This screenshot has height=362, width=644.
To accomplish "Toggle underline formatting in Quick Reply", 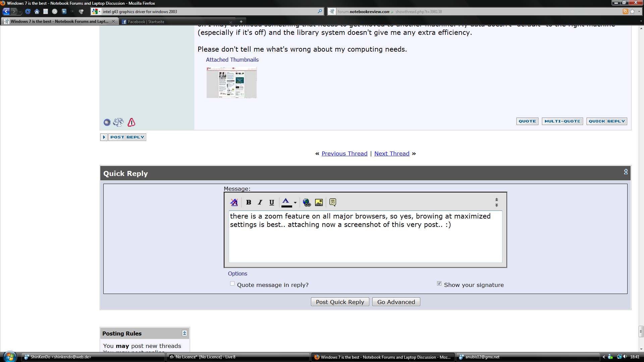I will pyautogui.click(x=272, y=202).
